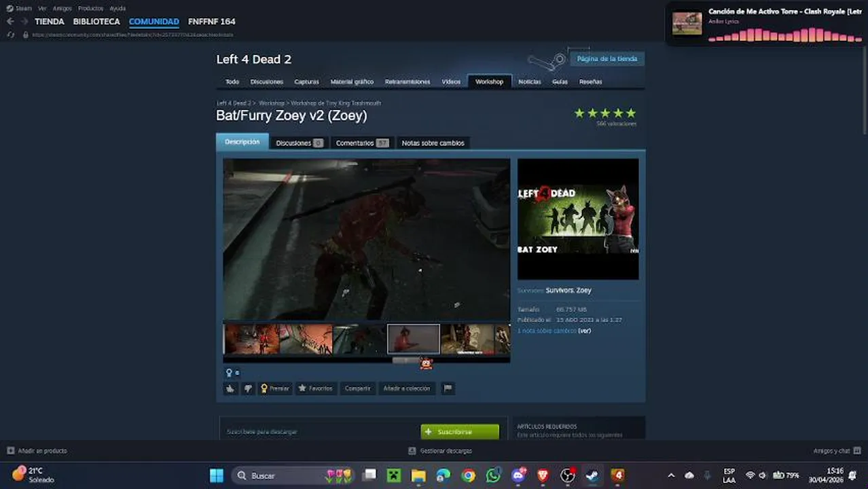Click the Left 4 Dead 2 taskbar icon
Image resolution: width=868 pixels, height=489 pixels.
coord(617,475)
